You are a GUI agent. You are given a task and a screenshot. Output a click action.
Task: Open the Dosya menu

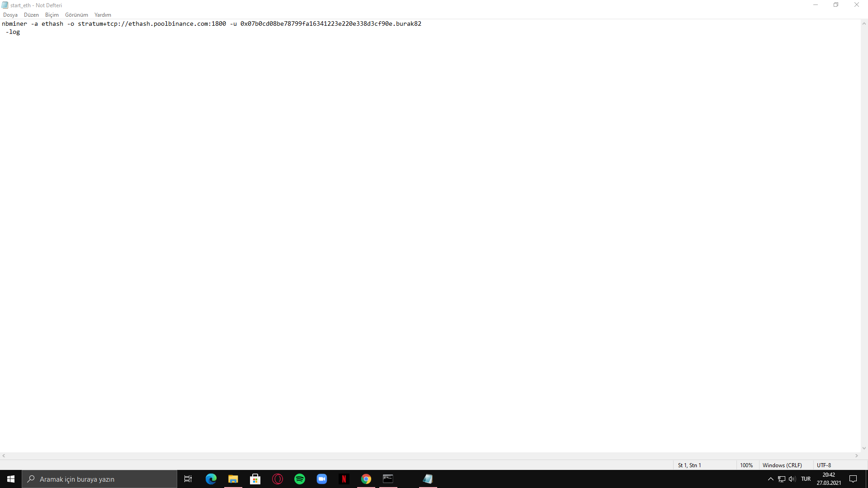pos(10,15)
